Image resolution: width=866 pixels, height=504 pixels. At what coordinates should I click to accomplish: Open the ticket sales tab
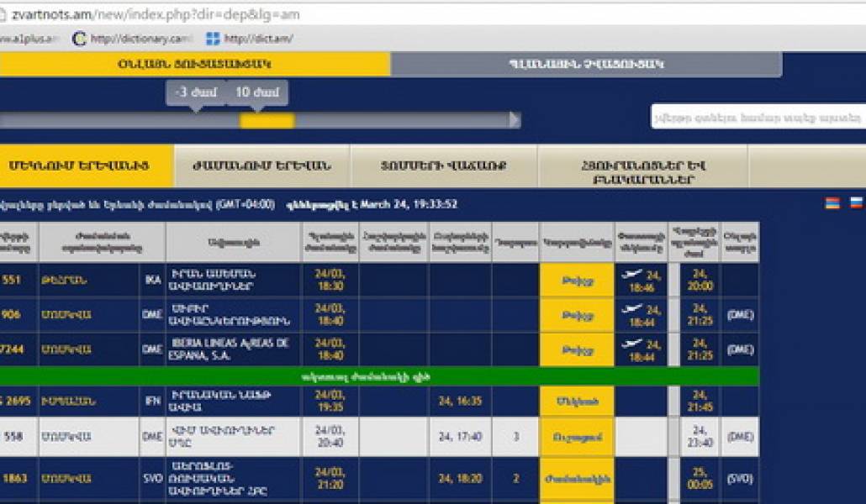[x=443, y=165]
